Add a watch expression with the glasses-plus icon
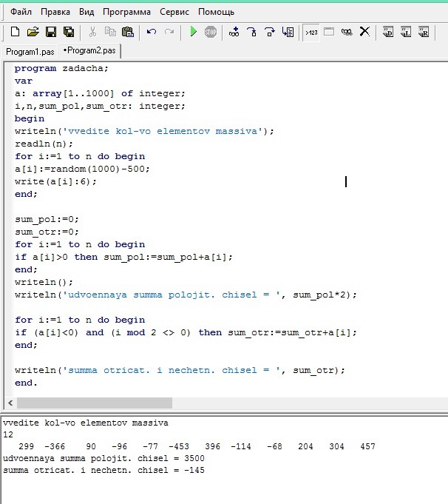The width and height of the screenshot is (448, 504). (x=234, y=32)
